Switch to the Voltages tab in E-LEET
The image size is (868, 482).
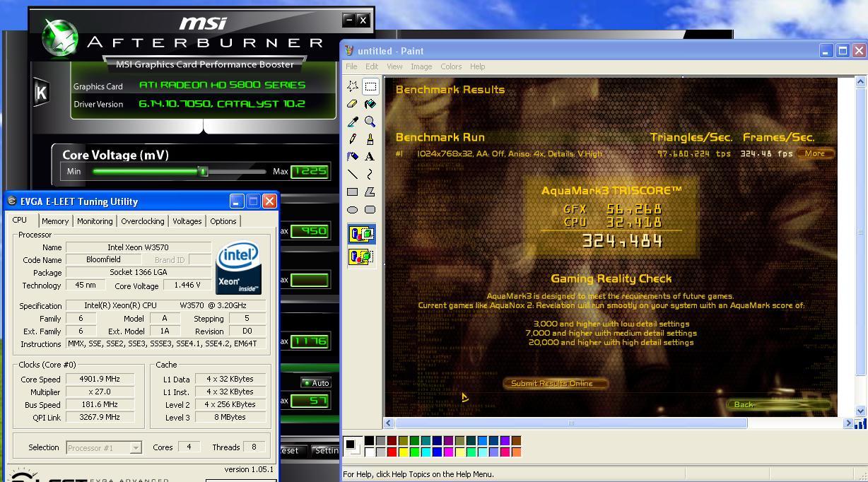[x=187, y=221]
